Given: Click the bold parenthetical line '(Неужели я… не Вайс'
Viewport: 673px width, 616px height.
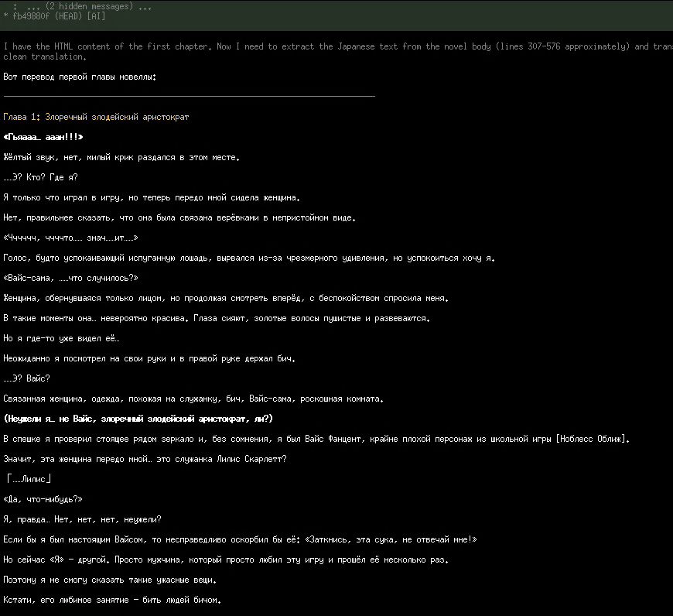Looking at the screenshot, I should [x=138, y=419].
